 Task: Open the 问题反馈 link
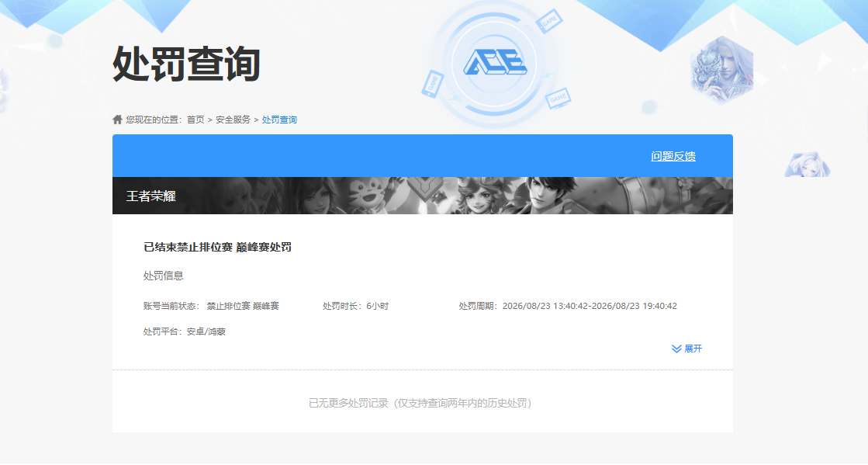pyautogui.click(x=673, y=156)
